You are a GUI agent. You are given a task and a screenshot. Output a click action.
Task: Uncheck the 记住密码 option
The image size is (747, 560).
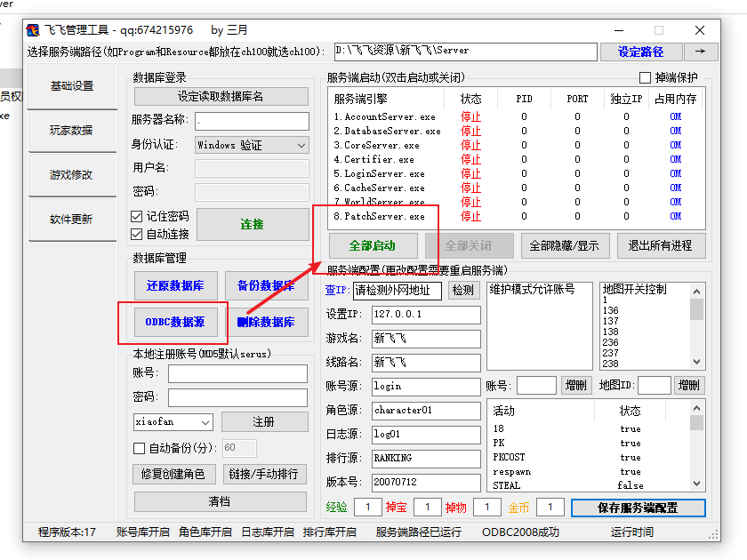pyautogui.click(x=137, y=216)
